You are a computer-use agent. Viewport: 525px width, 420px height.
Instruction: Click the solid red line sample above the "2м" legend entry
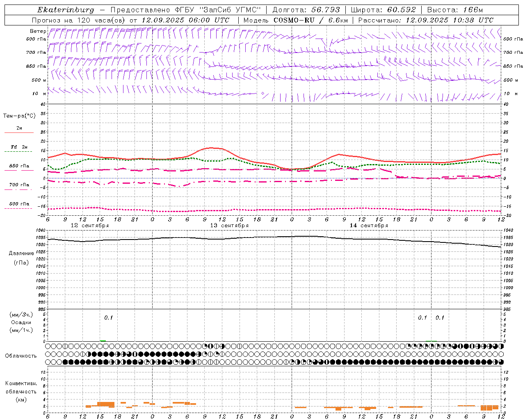[19, 132]
